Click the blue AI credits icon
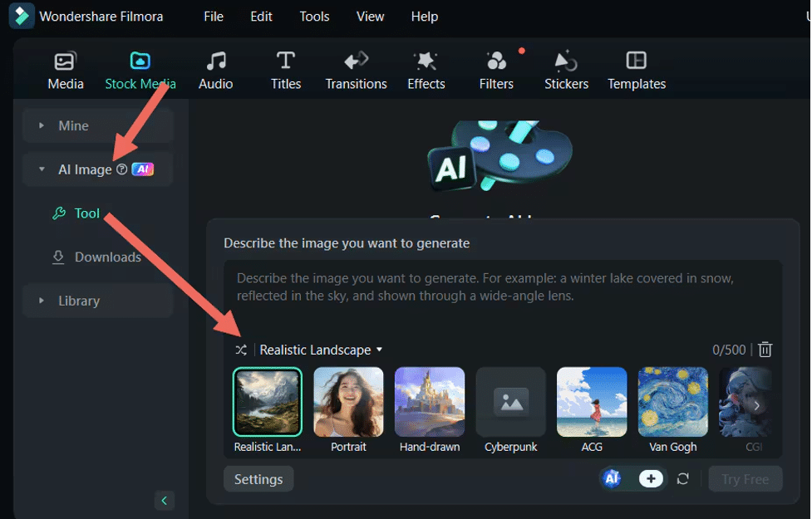 pos(612,478)
